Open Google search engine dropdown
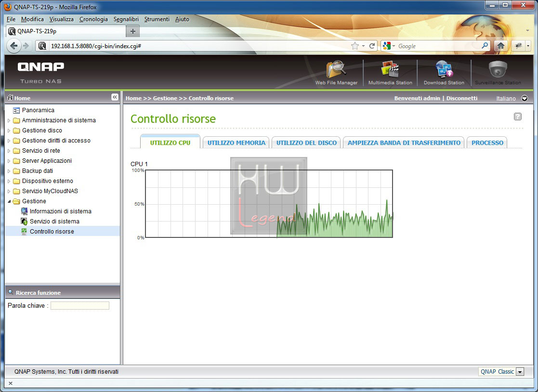This screenshot has height=392, width=538. coord(394,46)
